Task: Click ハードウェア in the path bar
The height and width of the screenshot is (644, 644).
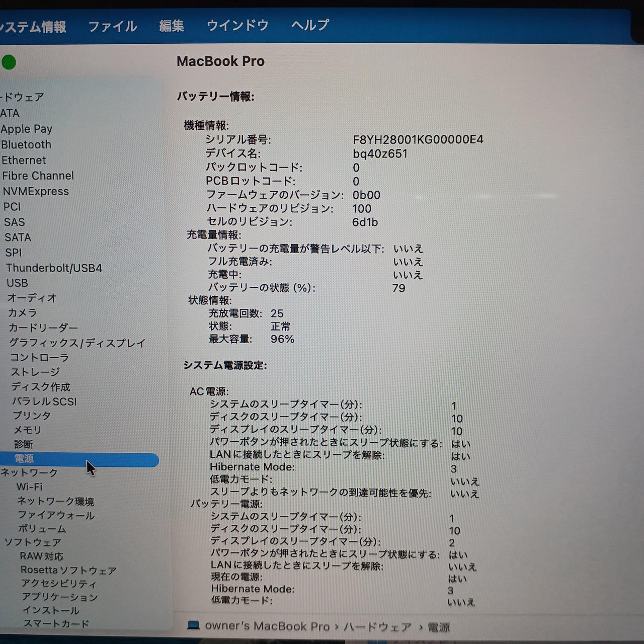Action: coord(377,627)
